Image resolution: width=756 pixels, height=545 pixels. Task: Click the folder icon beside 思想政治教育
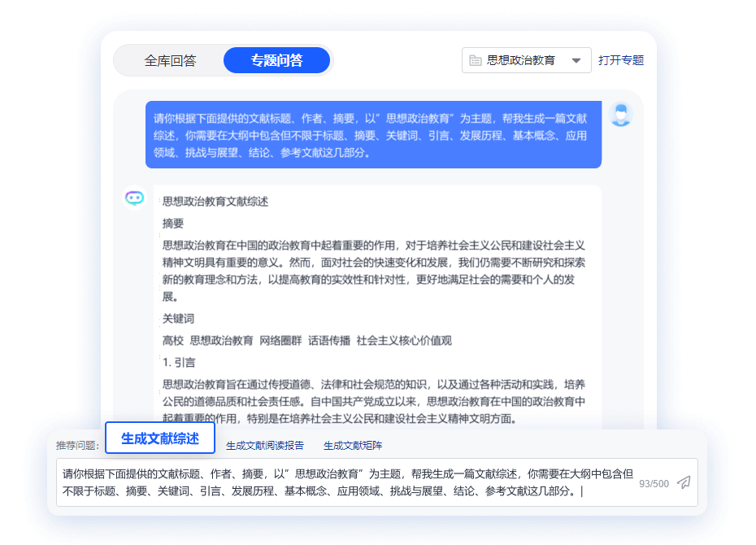coord(476,59)
